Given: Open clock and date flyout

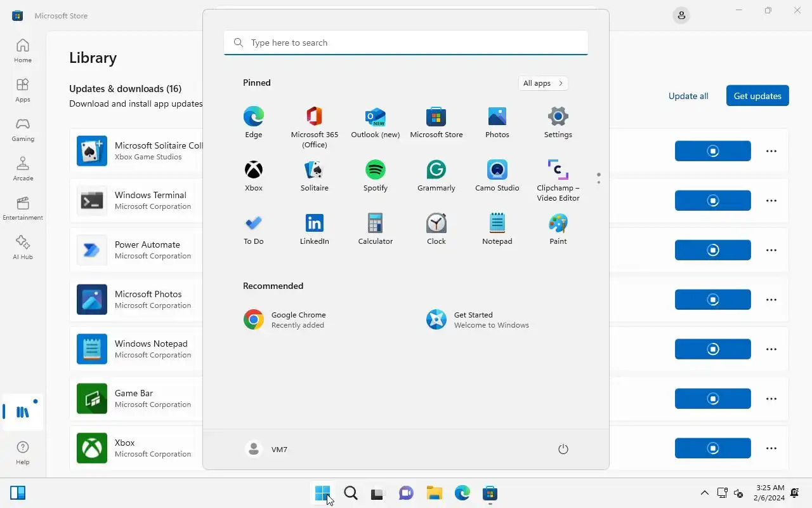Looking at the screenshot, I should click(x=770, y=493).
